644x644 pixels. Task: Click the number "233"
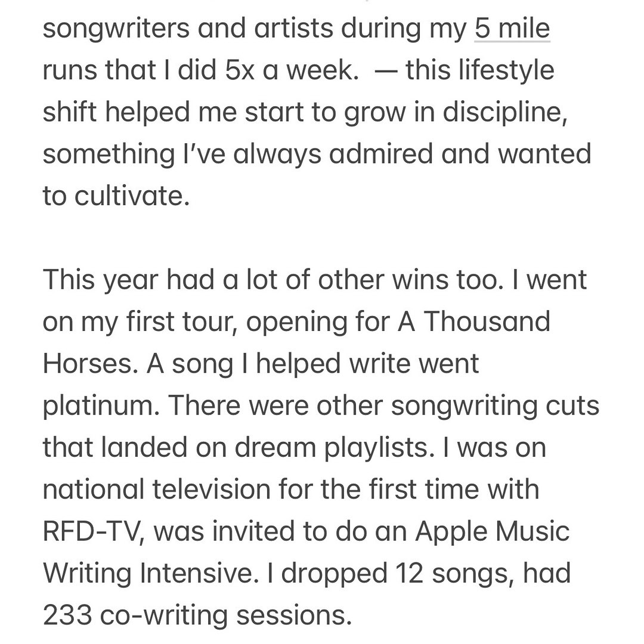coord(67,615)
